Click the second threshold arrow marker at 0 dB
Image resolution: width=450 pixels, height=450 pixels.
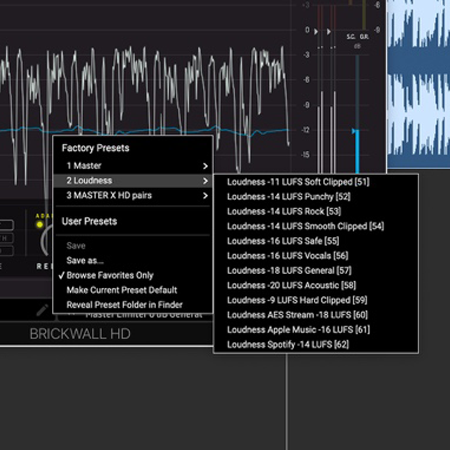click(329, 32)
